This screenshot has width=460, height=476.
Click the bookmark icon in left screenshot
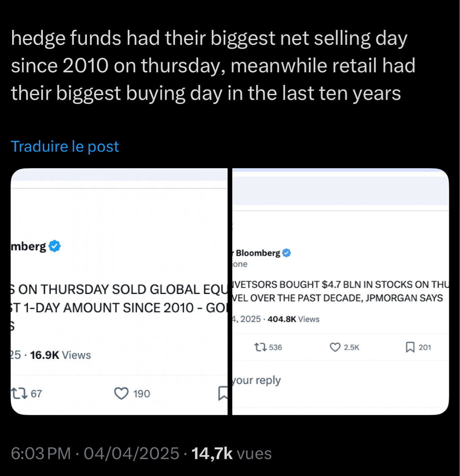(x=223, y=393)
